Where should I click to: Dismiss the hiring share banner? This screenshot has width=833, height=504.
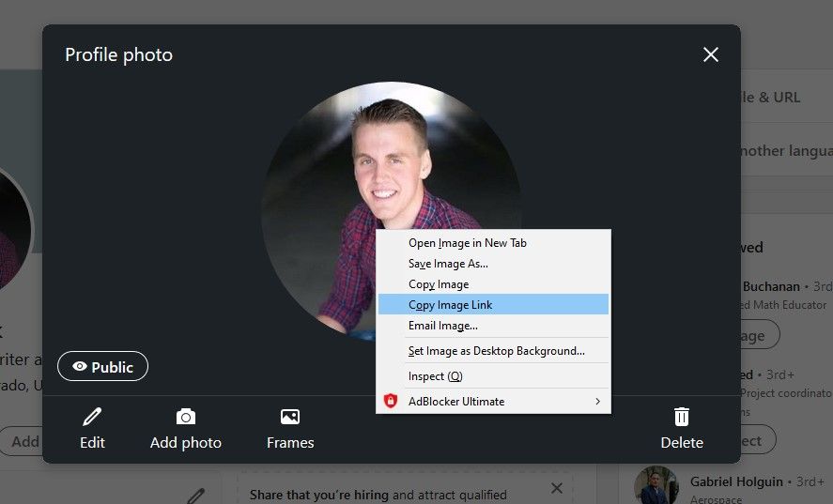tap(557, 488)
